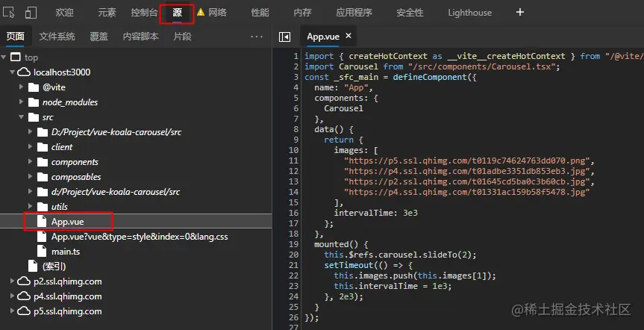644x330 pixels.
Task: Add a new DevTools tab with plus
Action: 520,13
